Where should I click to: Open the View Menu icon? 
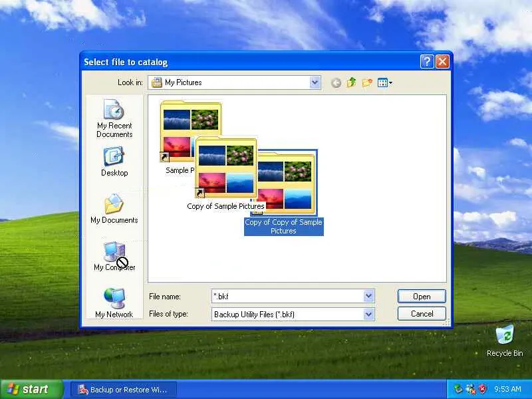pos(385,82)
